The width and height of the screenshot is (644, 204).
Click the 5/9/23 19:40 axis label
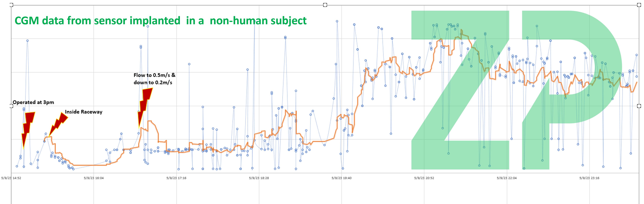[x=341, y=178]
